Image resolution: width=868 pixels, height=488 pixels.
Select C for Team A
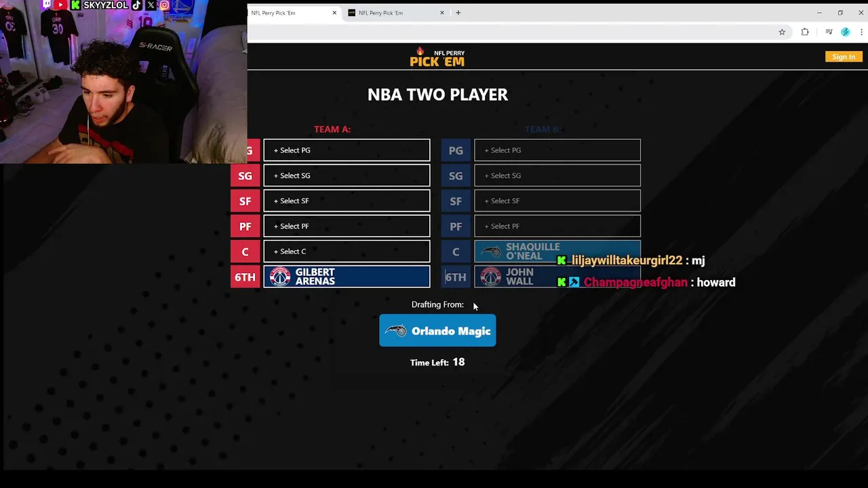point(347,251)
